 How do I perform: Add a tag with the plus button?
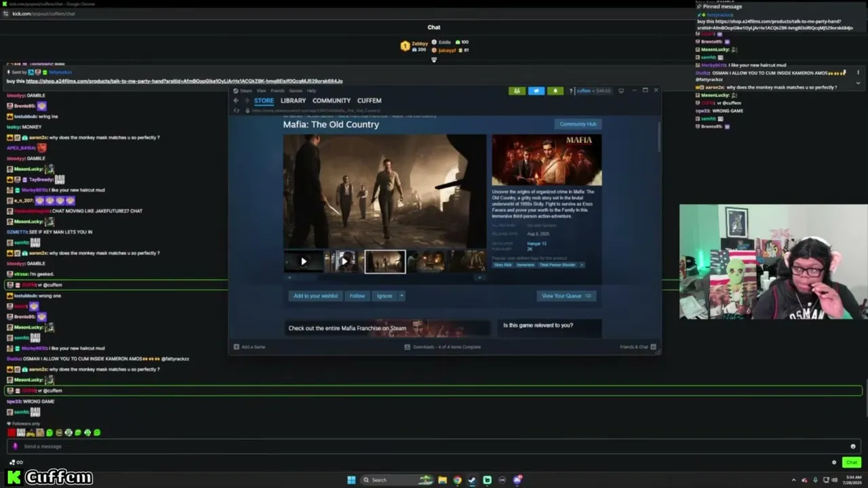tap(582, 264)
